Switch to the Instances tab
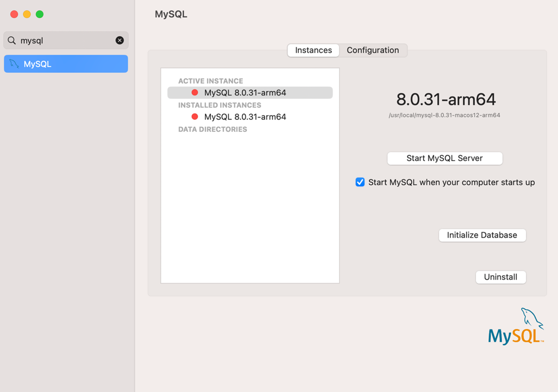558x392 pixels. [x=313, y=50]
